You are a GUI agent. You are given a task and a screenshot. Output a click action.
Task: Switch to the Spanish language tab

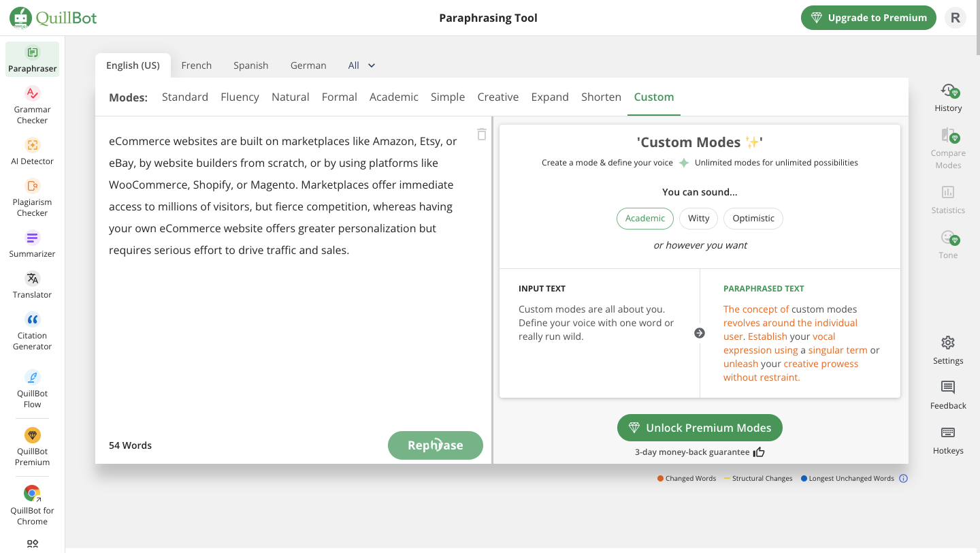251,65
